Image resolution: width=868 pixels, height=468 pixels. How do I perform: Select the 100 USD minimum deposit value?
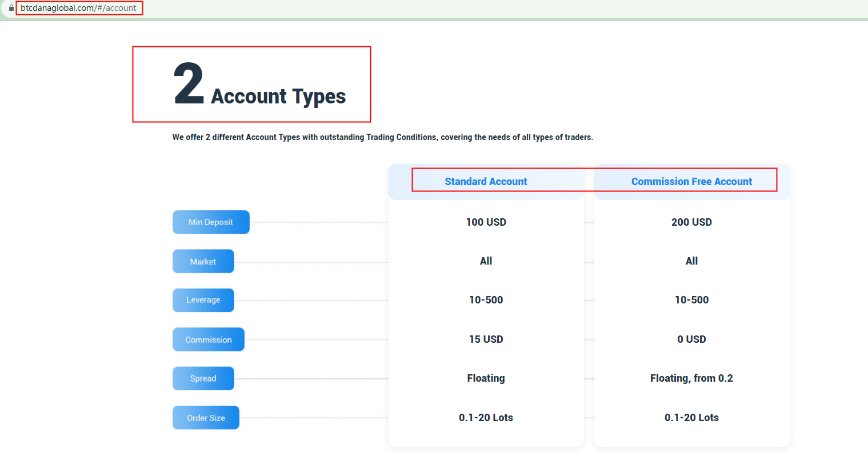pos(486,222)
